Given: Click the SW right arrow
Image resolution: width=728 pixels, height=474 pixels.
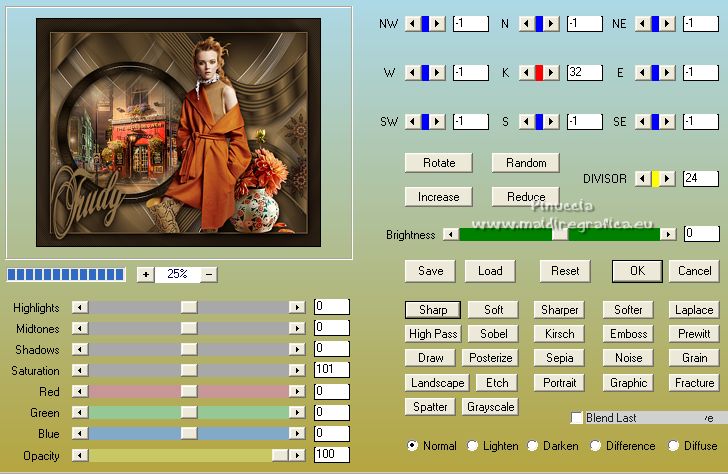Looking at the screenshot, I should [437, 122].
